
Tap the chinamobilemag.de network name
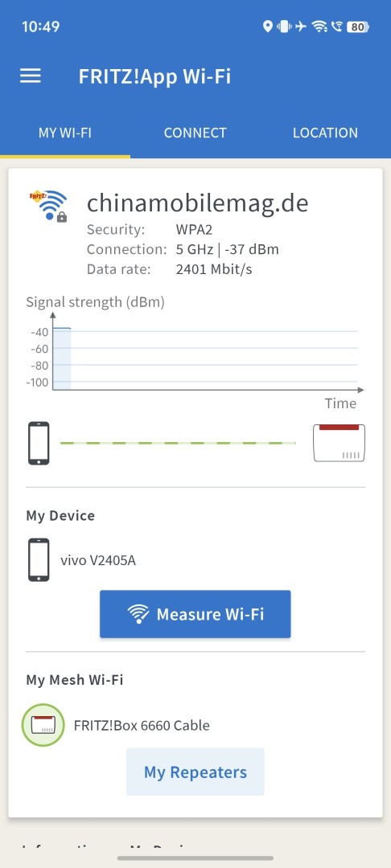[198, 203]
